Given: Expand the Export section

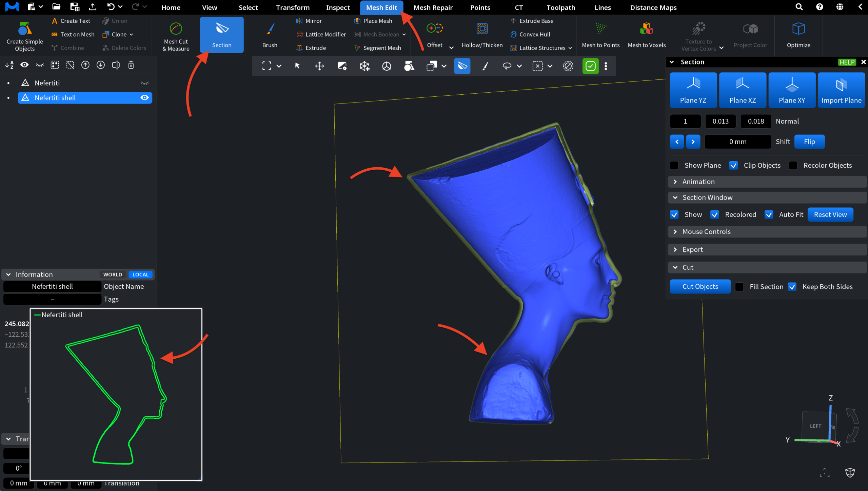Looking at the screenshot, I should tap(767, 249).
